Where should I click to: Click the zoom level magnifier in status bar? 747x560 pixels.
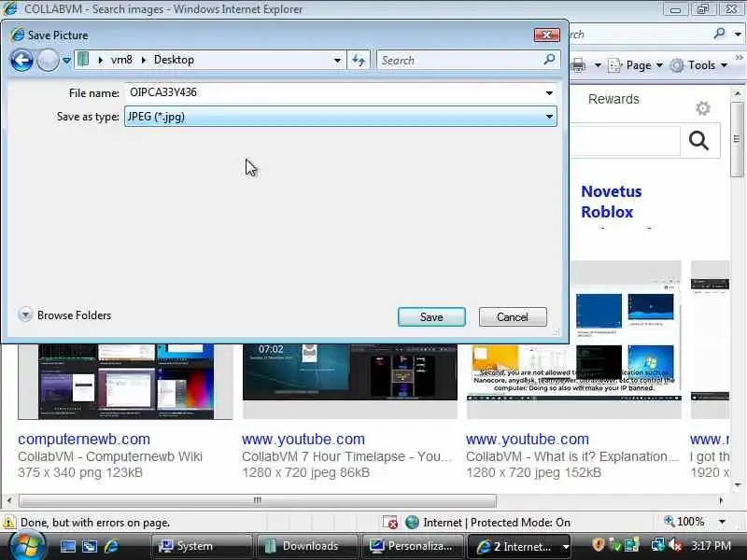(x=669, y=522)
